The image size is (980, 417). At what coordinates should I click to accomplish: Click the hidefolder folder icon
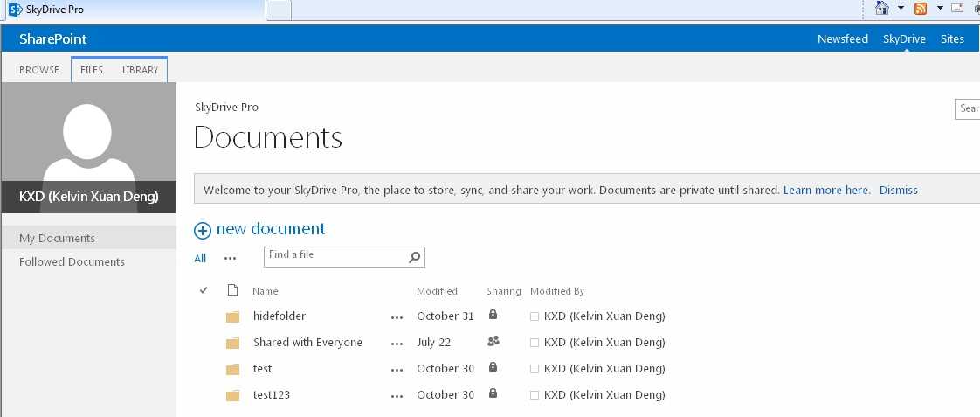point(232,317)
